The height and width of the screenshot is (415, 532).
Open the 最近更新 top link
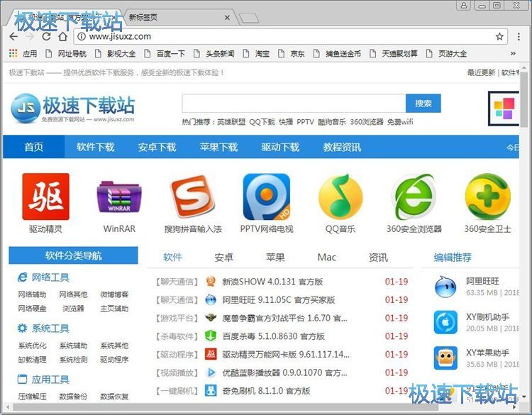click(x=481, y=72)
